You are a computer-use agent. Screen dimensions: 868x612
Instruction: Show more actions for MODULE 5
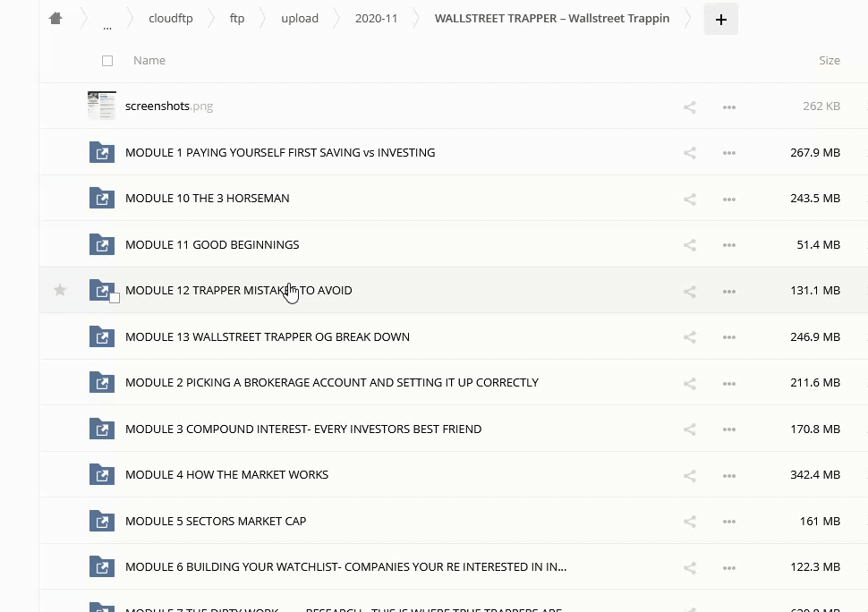(x=729, y=522)
